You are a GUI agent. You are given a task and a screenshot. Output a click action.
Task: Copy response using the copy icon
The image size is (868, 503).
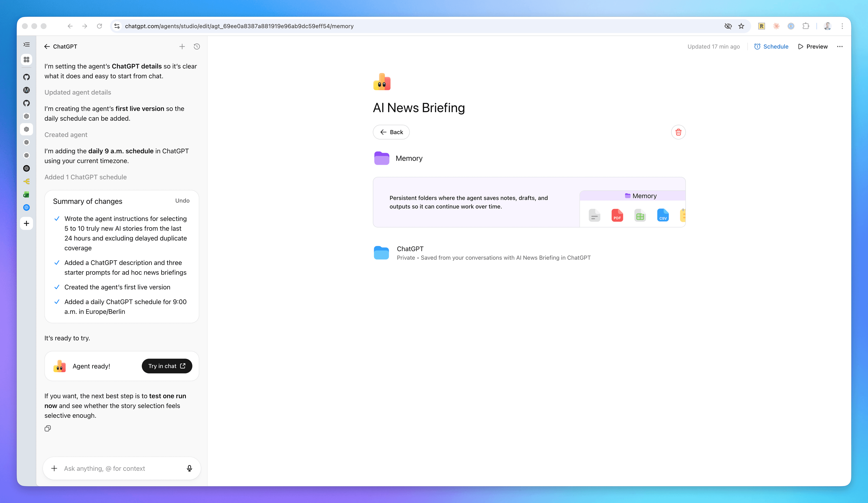47,428
